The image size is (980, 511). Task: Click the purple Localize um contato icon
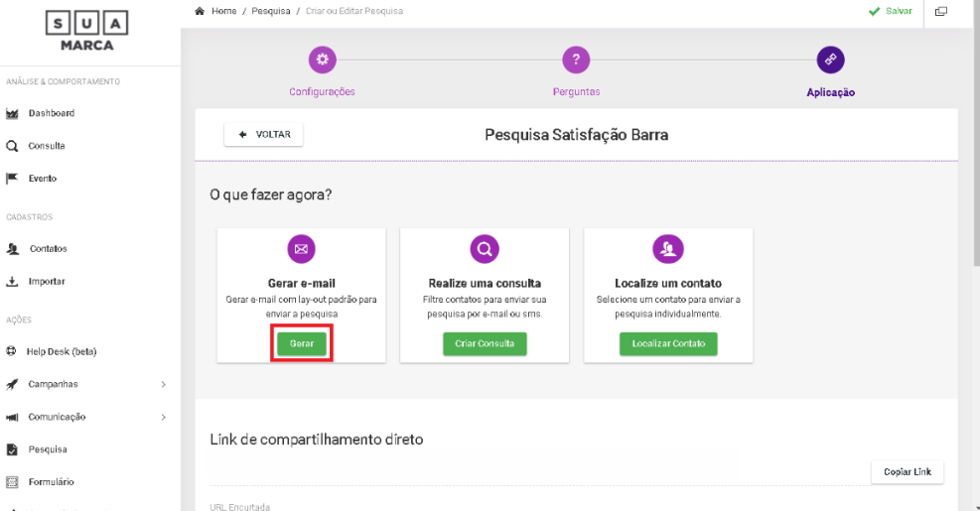tap(667, 249)
